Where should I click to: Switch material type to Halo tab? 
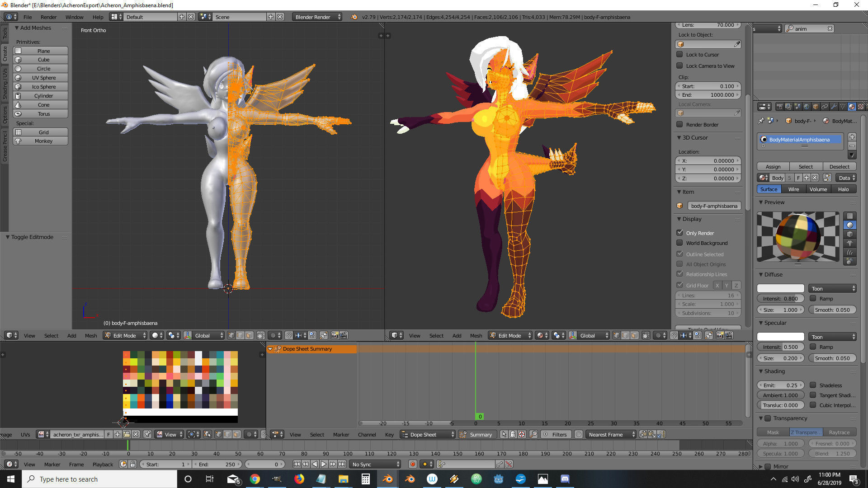[844, 189]
